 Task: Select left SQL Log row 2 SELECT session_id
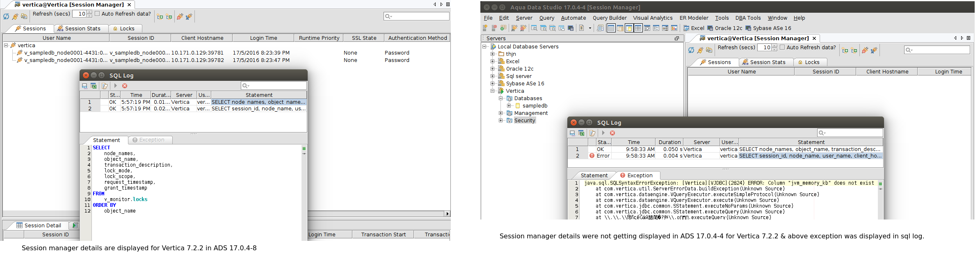193,109
